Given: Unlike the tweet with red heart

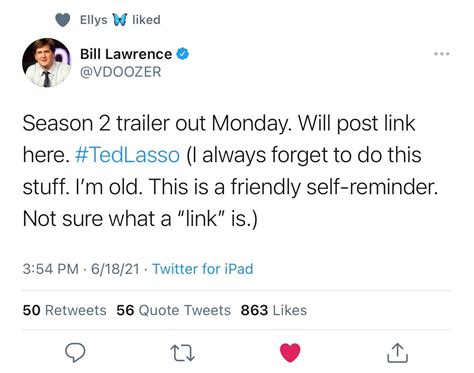Looking at the screenshot, I should click(x=290, y=353).
